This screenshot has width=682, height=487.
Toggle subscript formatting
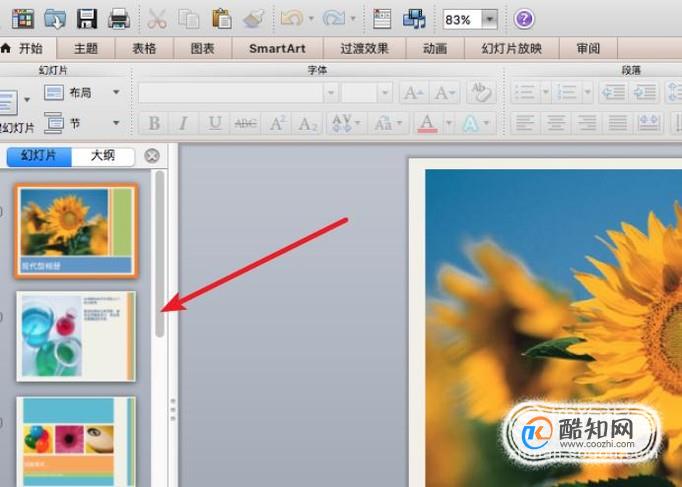point(308,123)
